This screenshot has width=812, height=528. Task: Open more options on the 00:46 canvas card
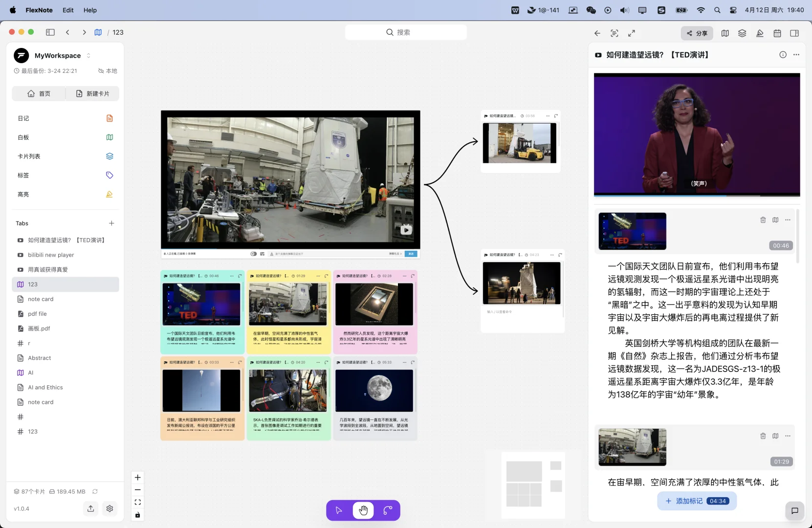pyautogui.click(x=232, y=276)
